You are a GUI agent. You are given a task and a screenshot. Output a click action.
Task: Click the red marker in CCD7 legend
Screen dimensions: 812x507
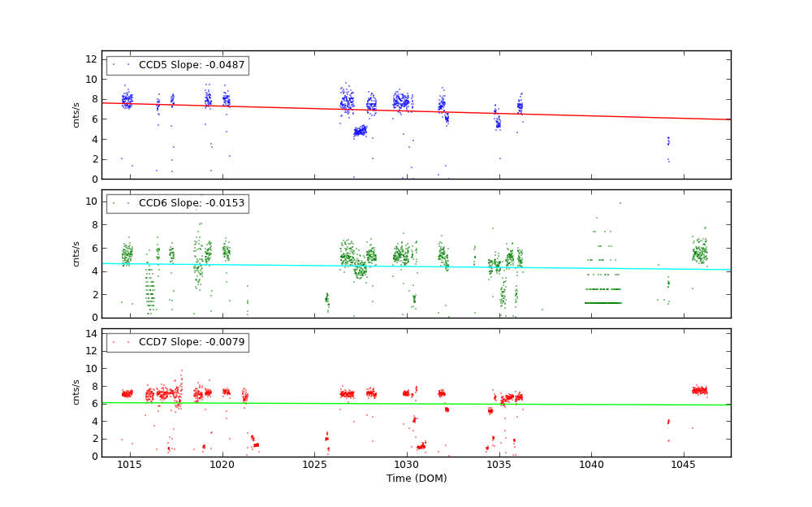114,342
